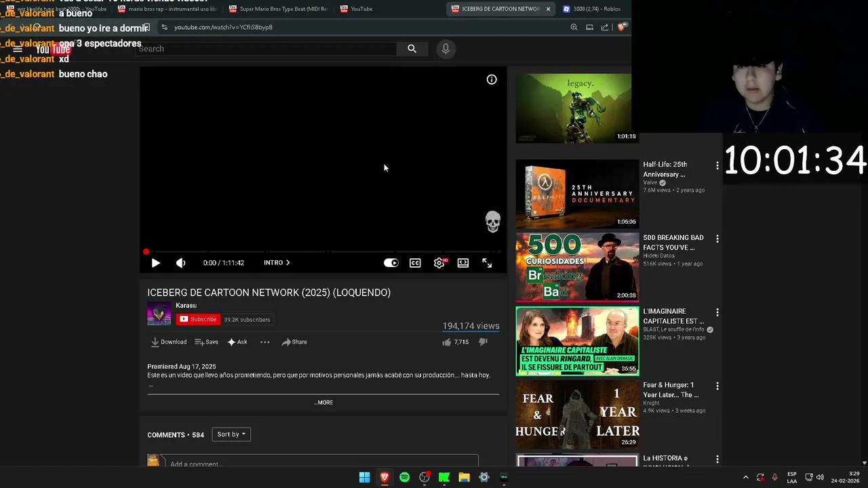Open 500 BREAKING BAD FACTS video title
Image resolution: width=868 pixels, height=488 pixels.
(673, 243)
